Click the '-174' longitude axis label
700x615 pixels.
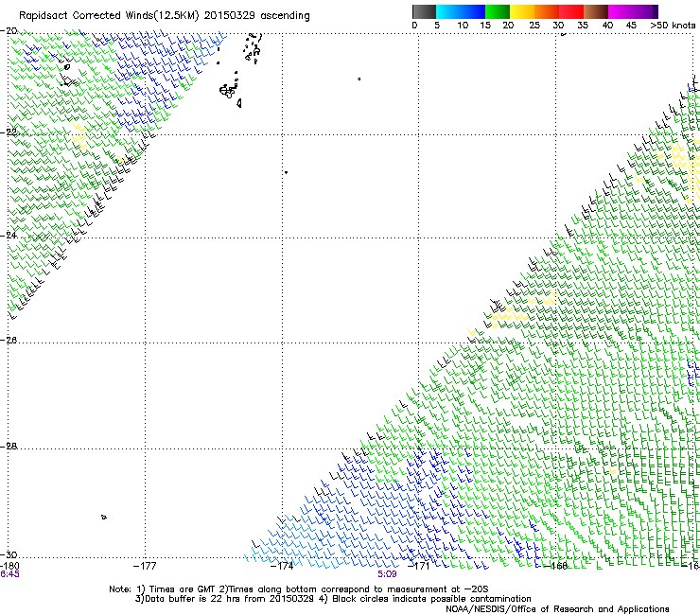tap(282, 566)
